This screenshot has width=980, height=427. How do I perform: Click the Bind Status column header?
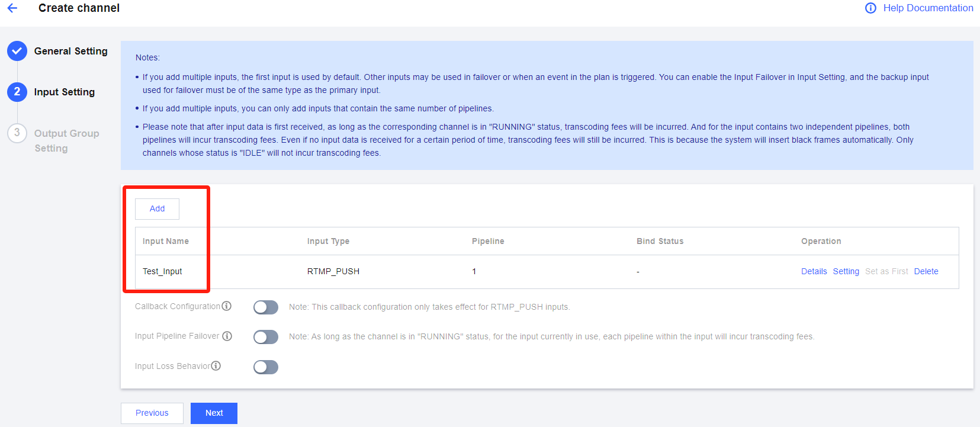coord(660,241)
